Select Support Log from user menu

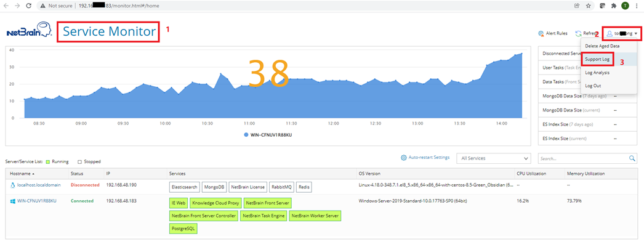[597, 59]
